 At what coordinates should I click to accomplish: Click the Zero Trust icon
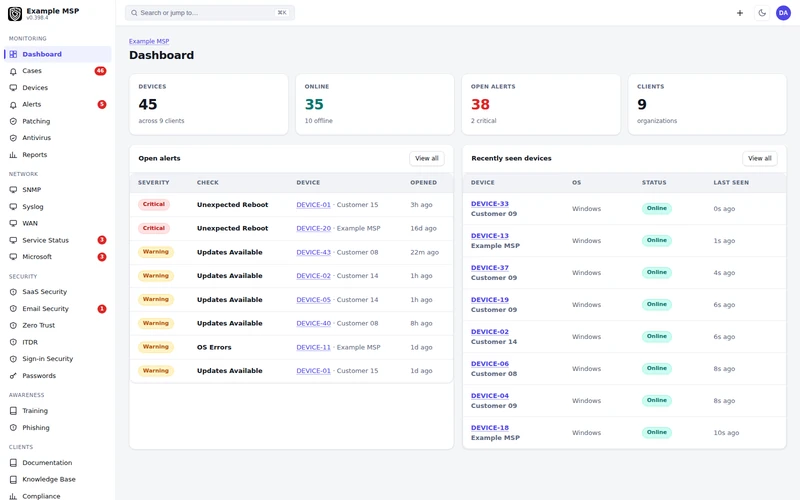(13, 325)
